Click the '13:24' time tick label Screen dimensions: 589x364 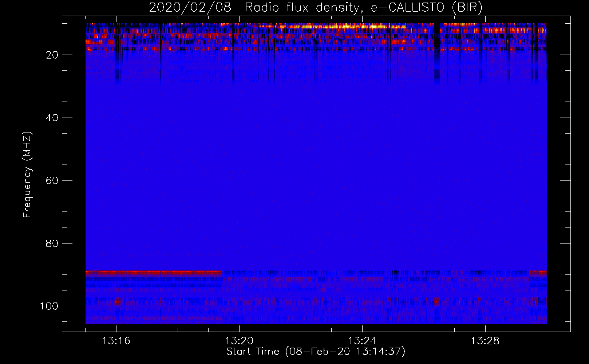tap(362, 341)
